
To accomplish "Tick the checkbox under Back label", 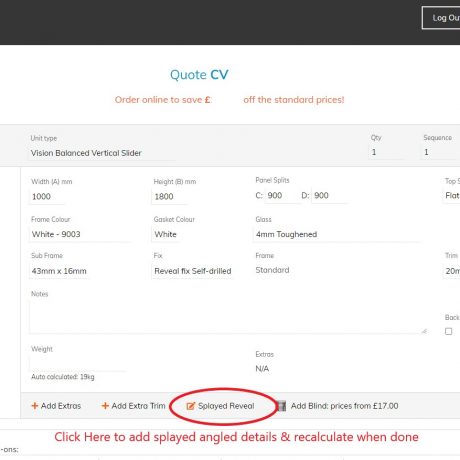I will point(449,331).
